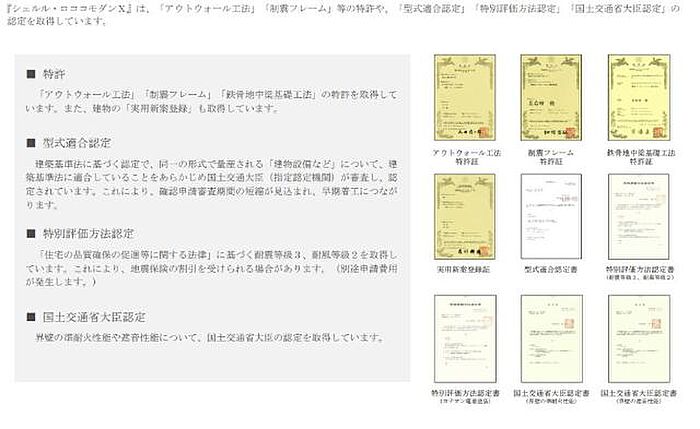Screen dimensions: 700x429
Task: Click the square bullet beside 型式適合認定 heading
Action: click(30, 142)
